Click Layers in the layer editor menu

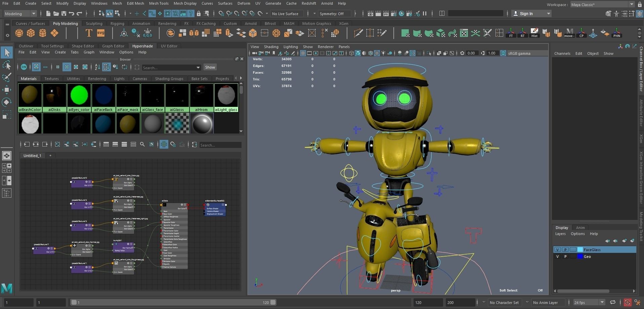[x=560, y=234]
